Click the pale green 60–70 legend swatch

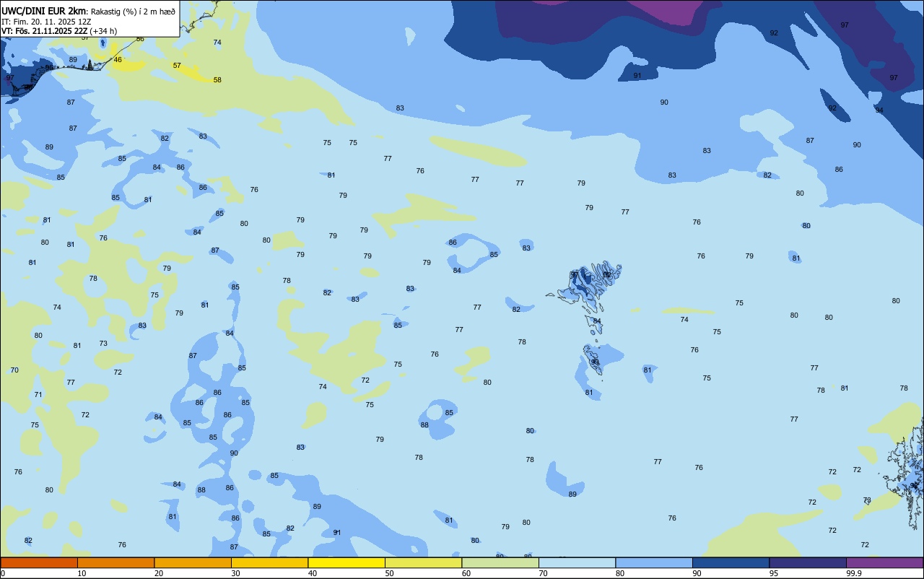pos(500,562)
